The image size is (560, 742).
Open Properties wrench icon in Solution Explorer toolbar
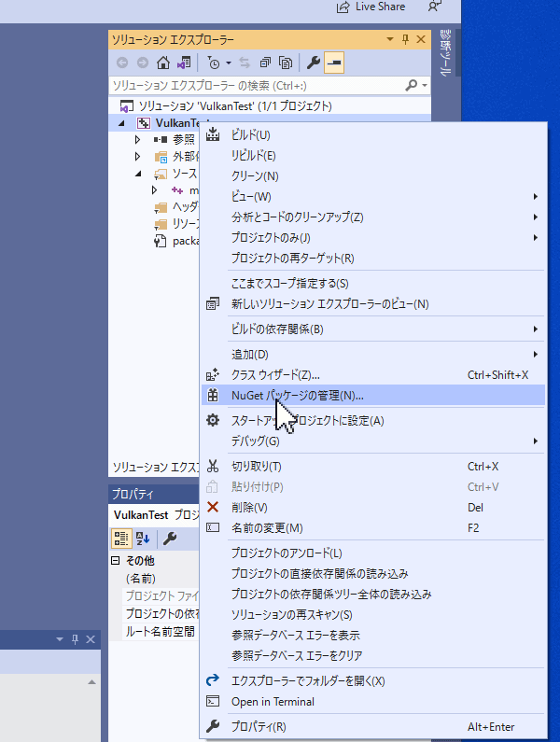314,63
